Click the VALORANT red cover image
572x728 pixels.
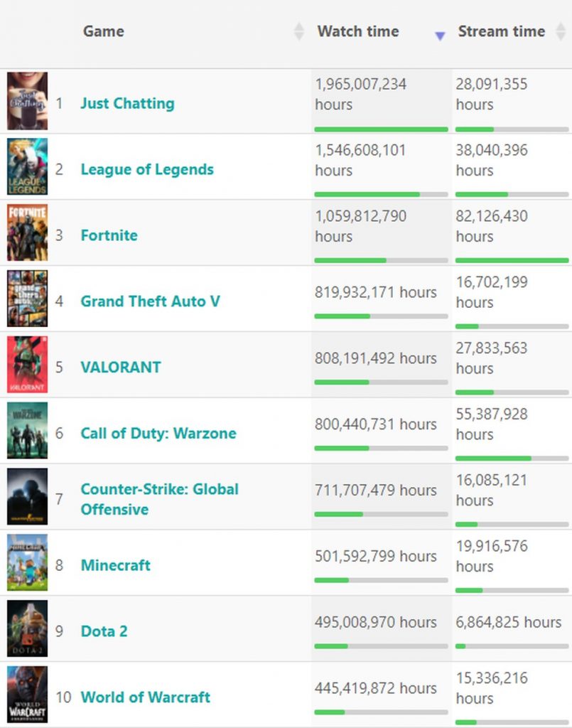coord(28,365)
